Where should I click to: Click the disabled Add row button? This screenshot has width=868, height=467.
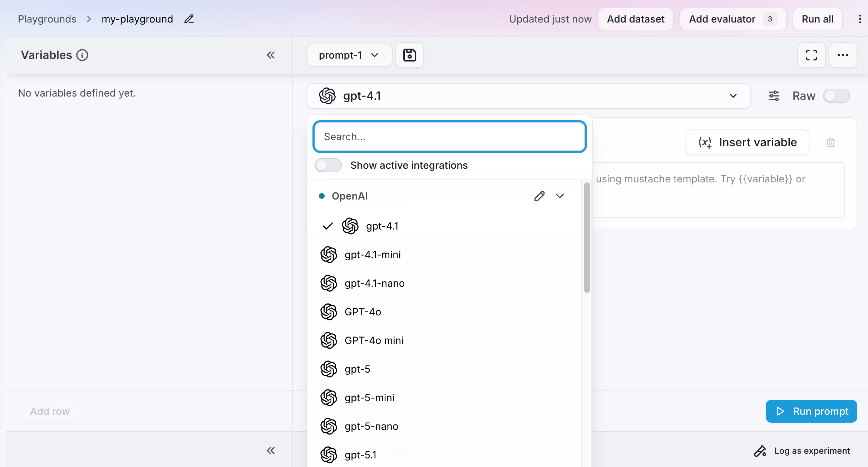50,411
